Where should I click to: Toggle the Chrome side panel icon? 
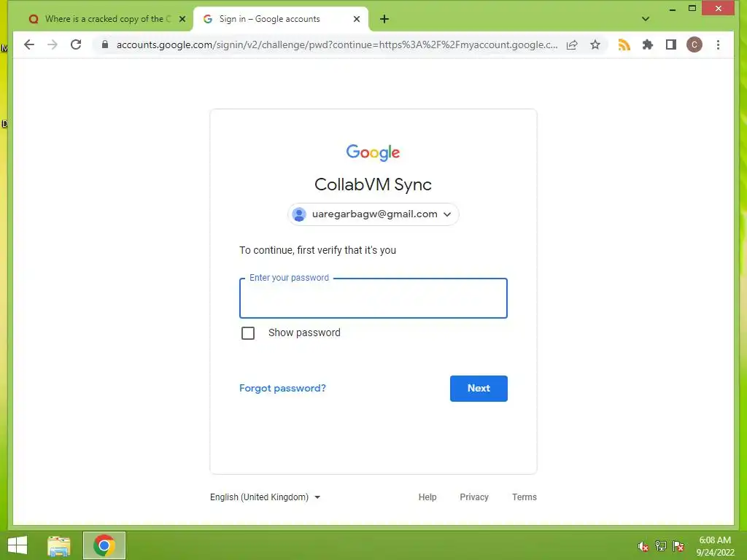tap(671, 44)
